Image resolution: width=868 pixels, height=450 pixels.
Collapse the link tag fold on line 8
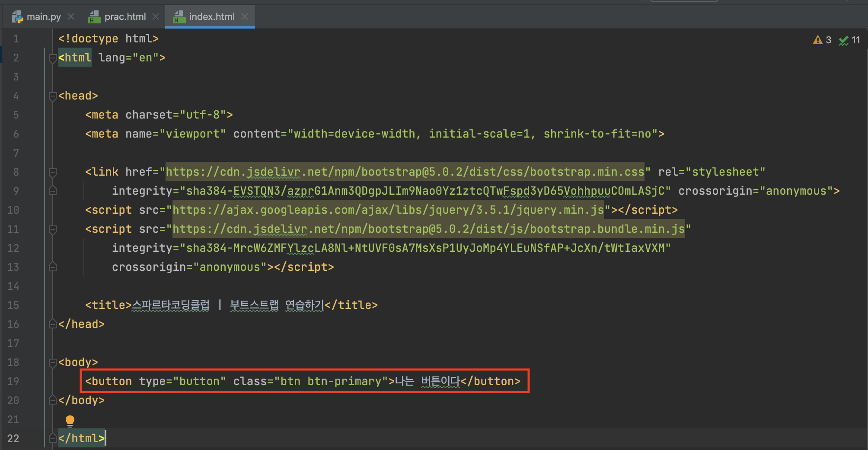tap(53, 172)
